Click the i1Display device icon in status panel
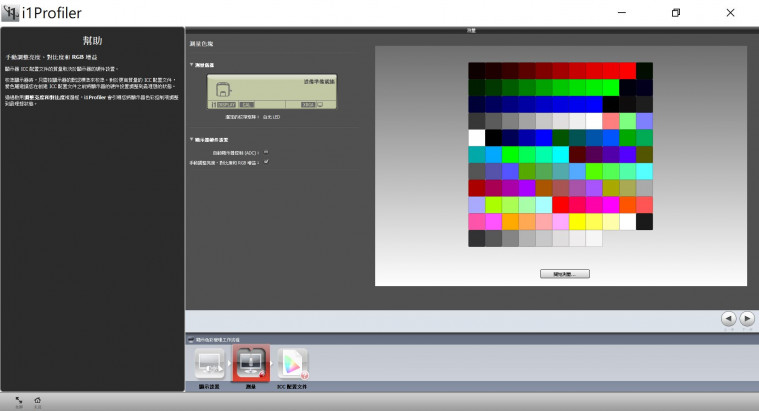 tap(223, 90)
